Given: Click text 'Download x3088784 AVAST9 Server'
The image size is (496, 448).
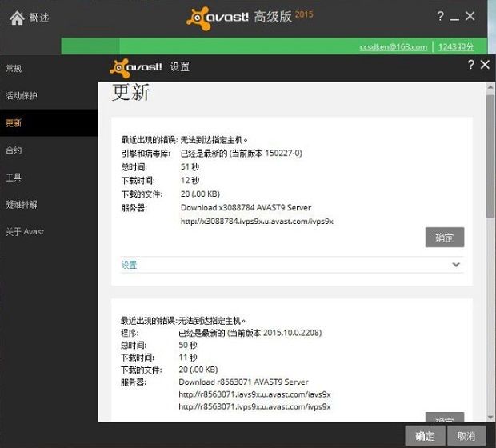Looking at the screenshot, I should (x=246, y=207).
